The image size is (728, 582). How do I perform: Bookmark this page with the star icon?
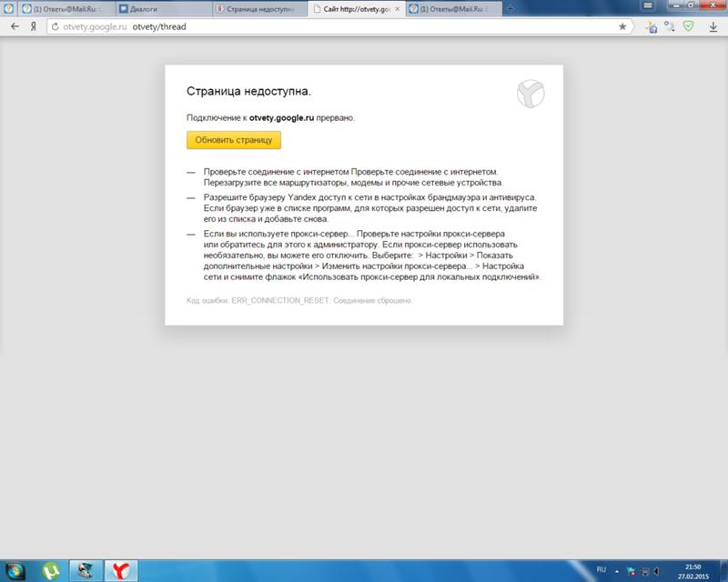point(622,27)
